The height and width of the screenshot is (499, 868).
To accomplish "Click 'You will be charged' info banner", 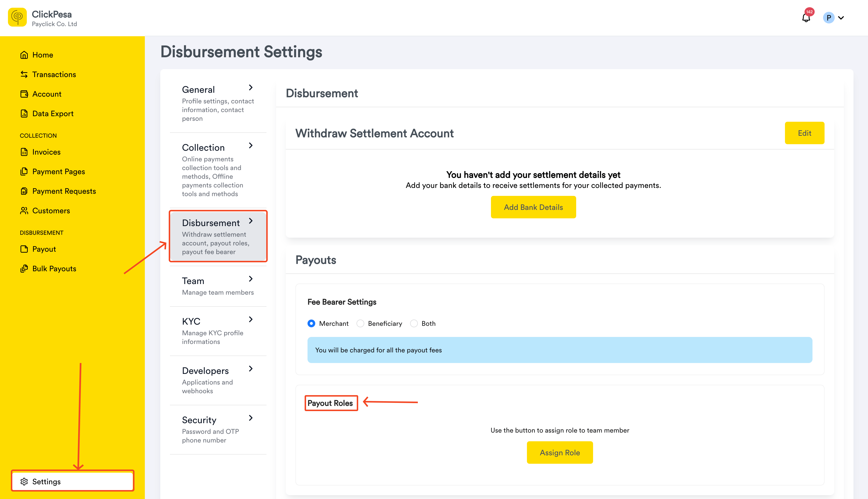I will tap(560, 350).
